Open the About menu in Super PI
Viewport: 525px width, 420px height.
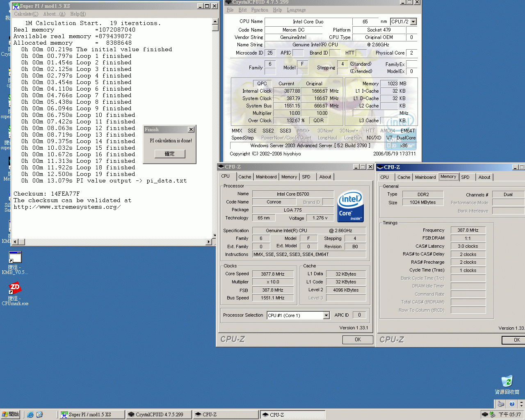point(54,14)
